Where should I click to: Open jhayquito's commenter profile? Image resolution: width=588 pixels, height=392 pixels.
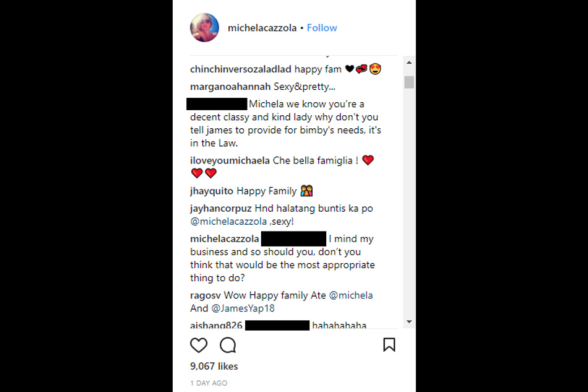(x=212, y=191)
